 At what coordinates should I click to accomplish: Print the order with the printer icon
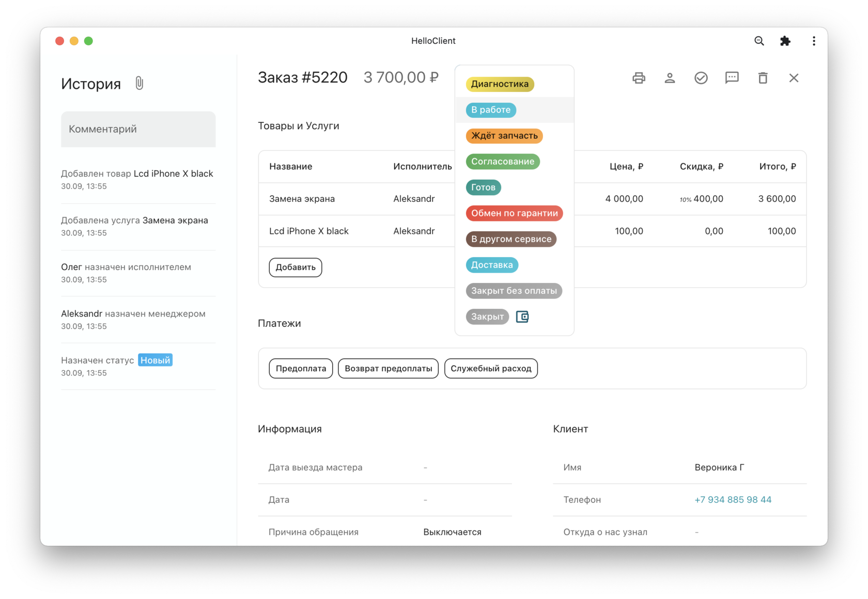pos(639,78)
